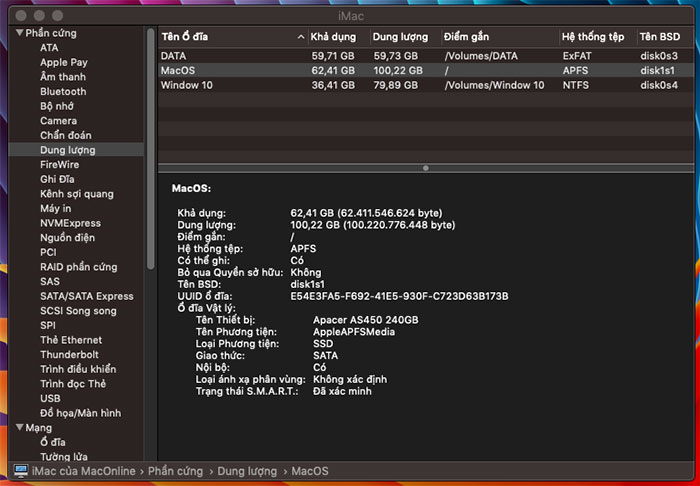Open Apple Pay hardware info

64,62
